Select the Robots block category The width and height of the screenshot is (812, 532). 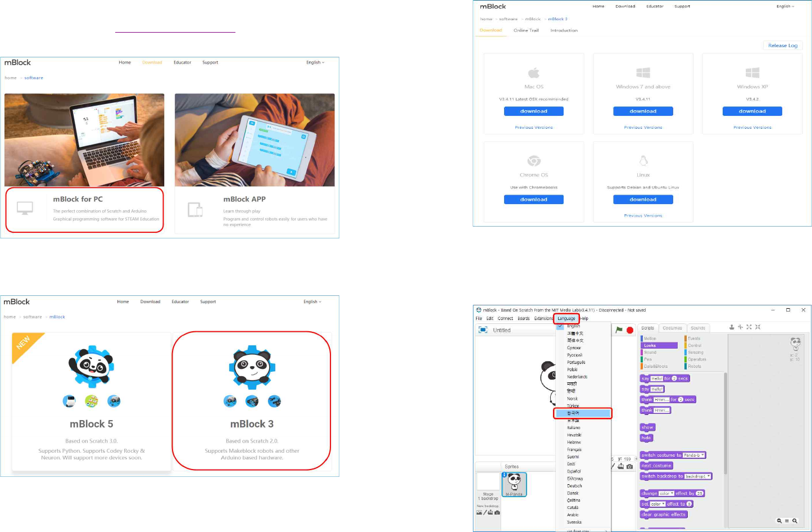[693, 366]
